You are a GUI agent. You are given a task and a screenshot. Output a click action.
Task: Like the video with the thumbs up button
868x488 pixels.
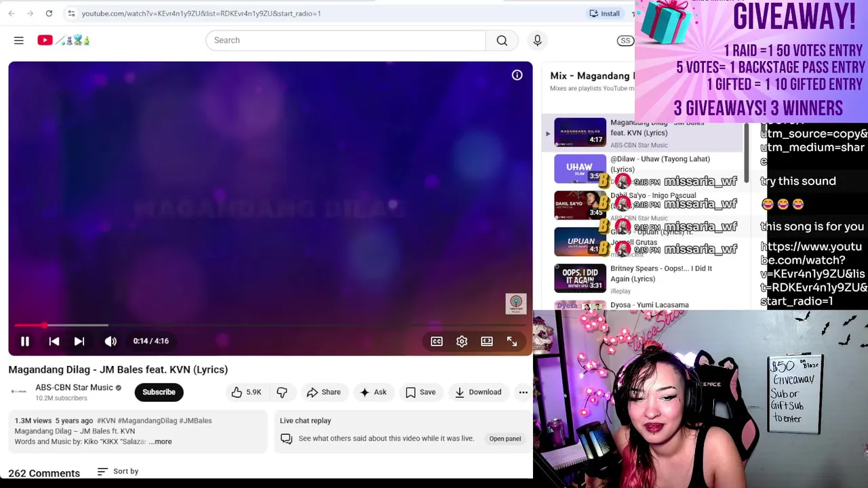(x=245, y=392)
